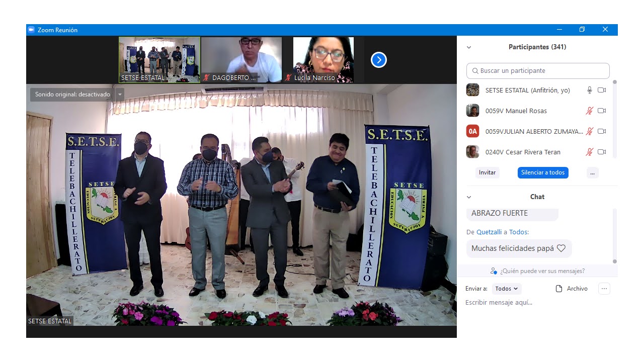This screenshot has height=362, width=644.
Task: Unmute 0059VJULIAN ALBERTO ZUMAYA microphone
Action: click(x=590, y=131)
